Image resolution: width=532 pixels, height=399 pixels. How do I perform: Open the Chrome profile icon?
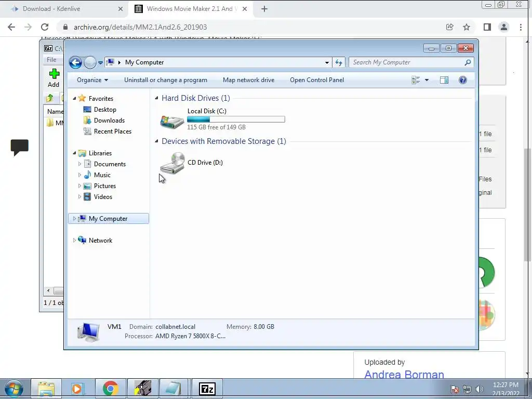point(504,27)
